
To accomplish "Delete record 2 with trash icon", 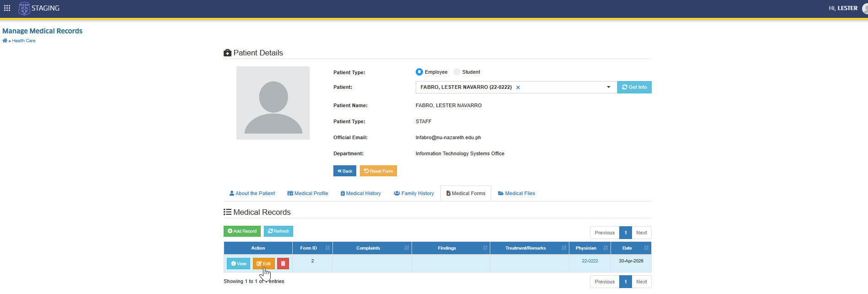I will (x=283, y=264).
